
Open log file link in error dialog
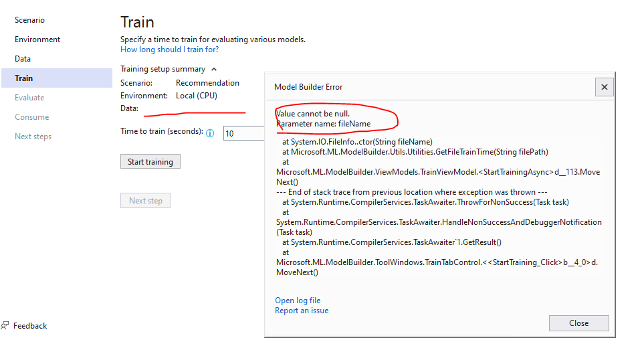[298, 301]
